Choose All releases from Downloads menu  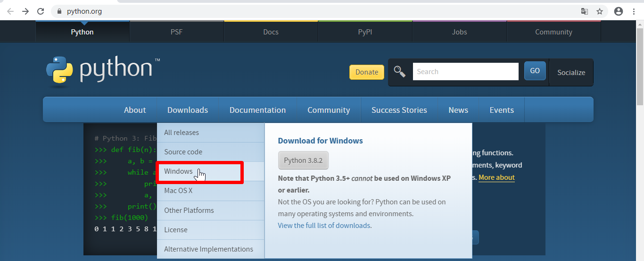pos(211,133)
